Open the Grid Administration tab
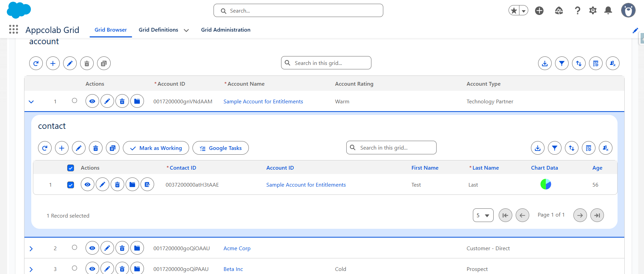The width and height of the screenshot is (644, 274). point(226,30)
